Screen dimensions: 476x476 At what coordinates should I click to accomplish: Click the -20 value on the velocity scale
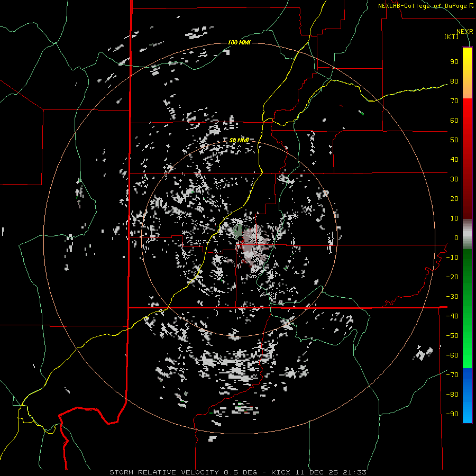tap(452, 277)
